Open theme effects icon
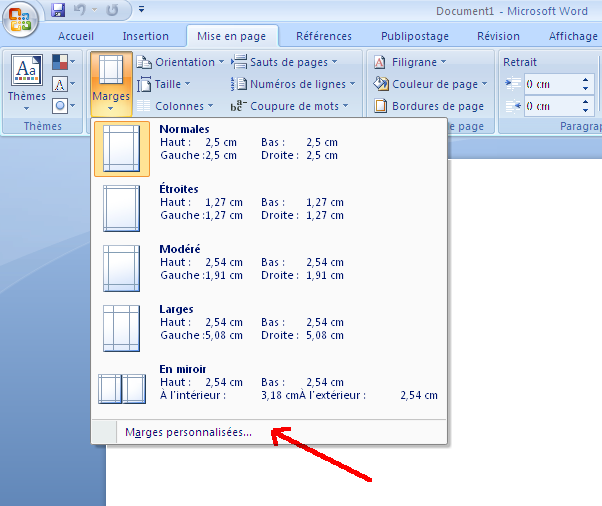 pyautogui.click(x=60, y=106)
